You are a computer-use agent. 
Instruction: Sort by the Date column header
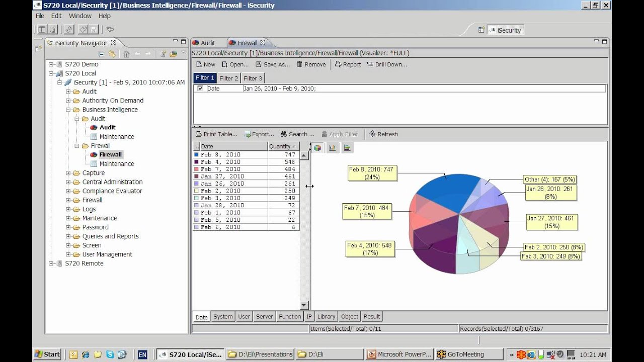[234, 146]
